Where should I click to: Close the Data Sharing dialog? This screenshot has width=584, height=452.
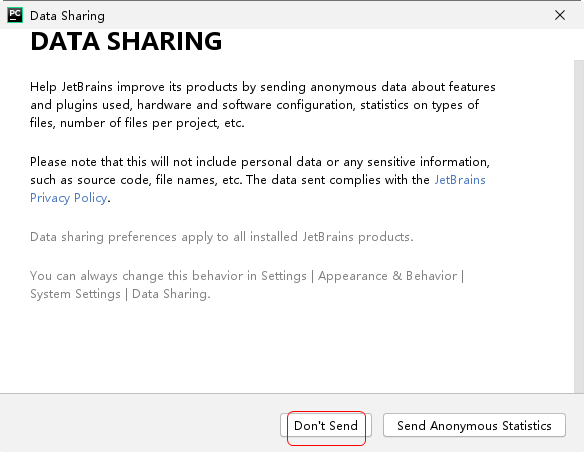[x=560, y=15]
